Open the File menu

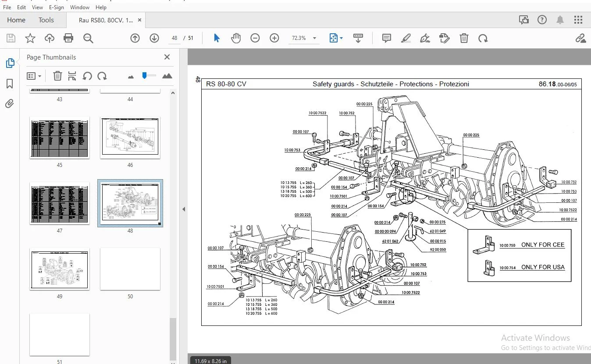(x=7, y=7)
